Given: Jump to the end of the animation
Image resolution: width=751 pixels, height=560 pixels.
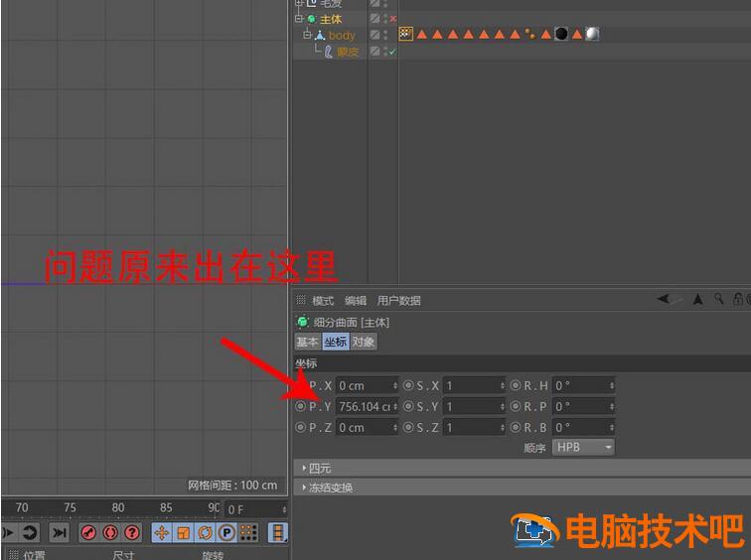Looking at the screenshot, I should point(60,533).
